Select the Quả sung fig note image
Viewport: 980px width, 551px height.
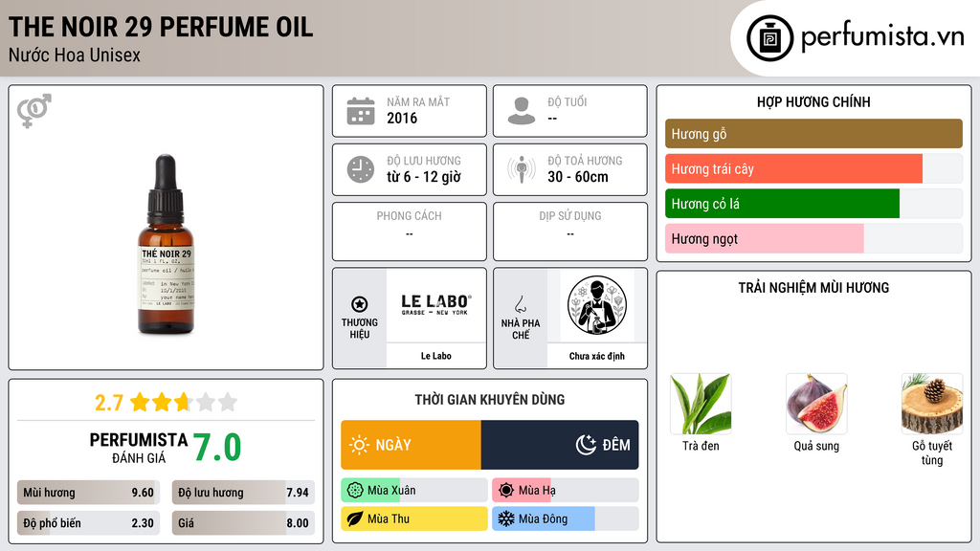pos(816,404)
